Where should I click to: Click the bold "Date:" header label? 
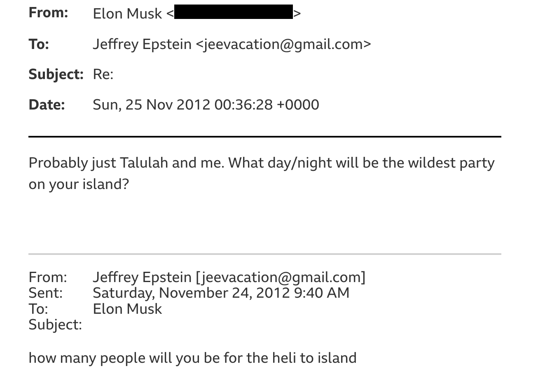click(x=47, y=105)
